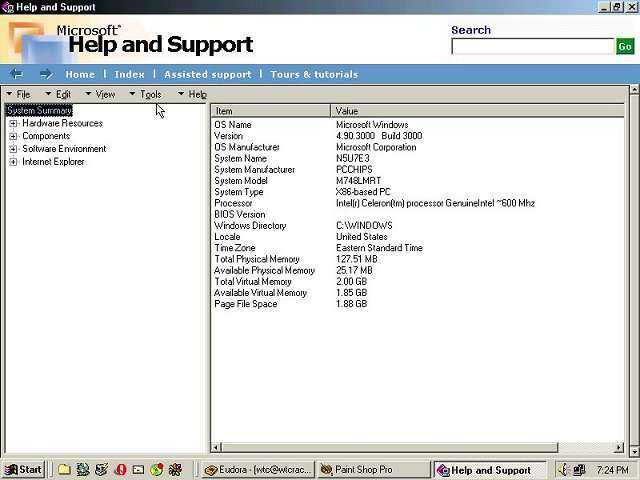Click the Back arrow icon
Image resolution: width=640 pixels, height=480 pixels.
pyautogui.click(x=16, y=74)
